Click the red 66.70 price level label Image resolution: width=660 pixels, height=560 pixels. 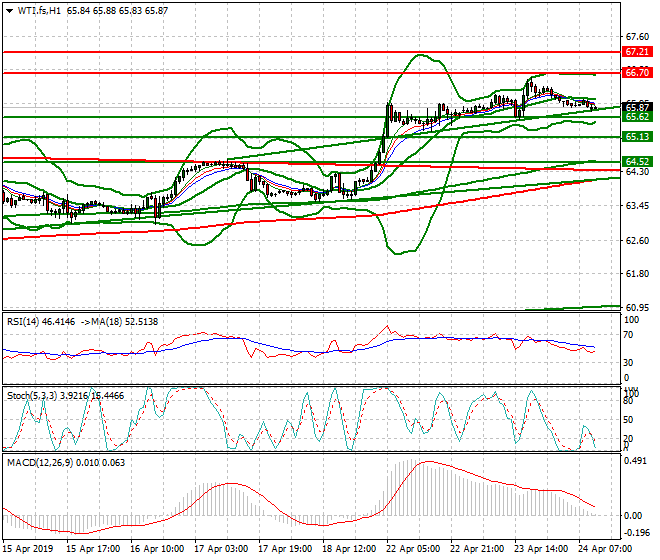tap(637, 73)
